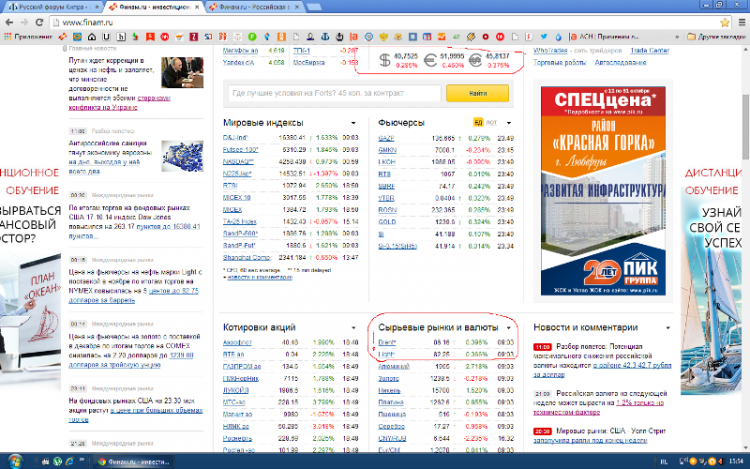This screenshot has height=469, width=750.
Task: Select the grey toggle option in Фьючерсы header
Action: [x=491, y=123]
